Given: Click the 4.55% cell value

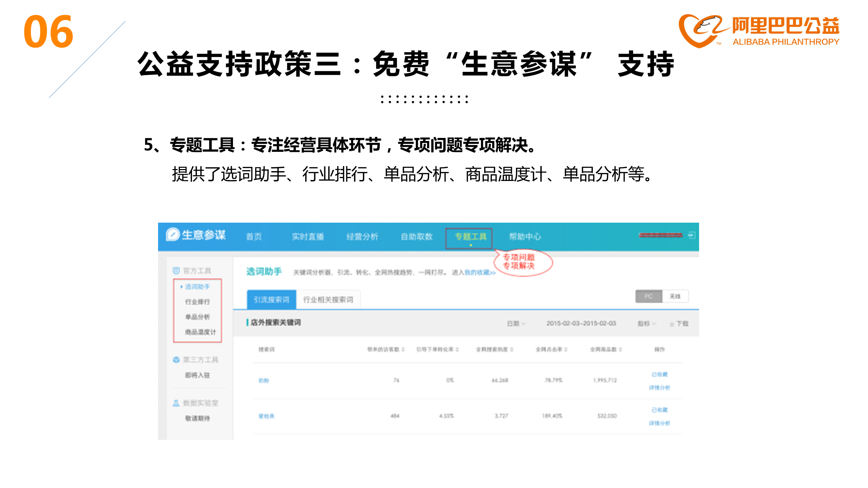Looking at the screenshot, I should pyautogui.click(x=446, y=416).
